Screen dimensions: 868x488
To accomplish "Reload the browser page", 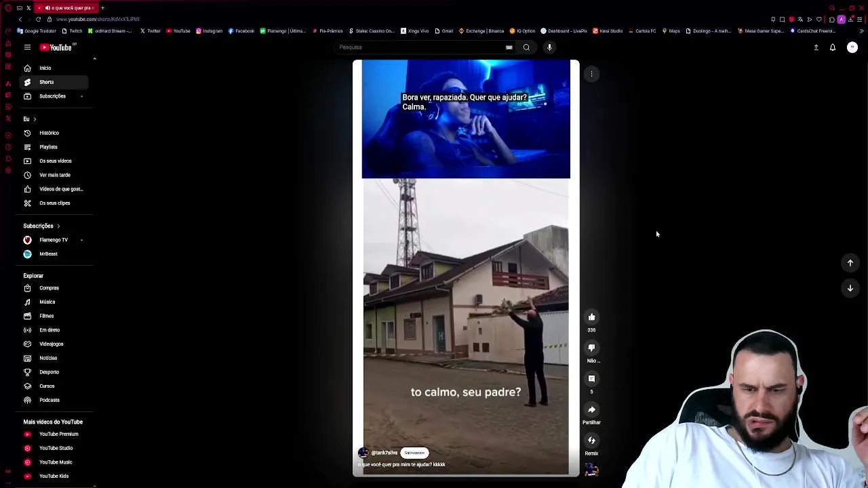I will point(38,19).
